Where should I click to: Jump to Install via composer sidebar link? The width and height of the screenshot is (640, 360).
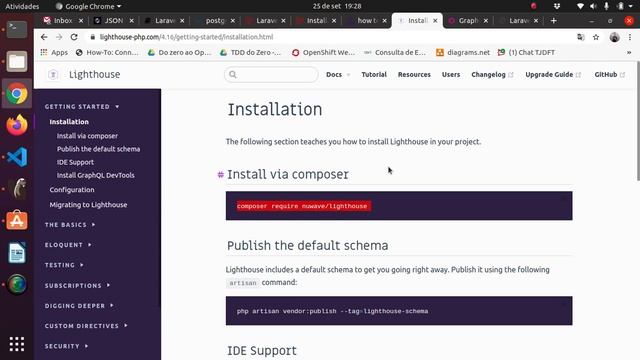(x=87, y=136)
